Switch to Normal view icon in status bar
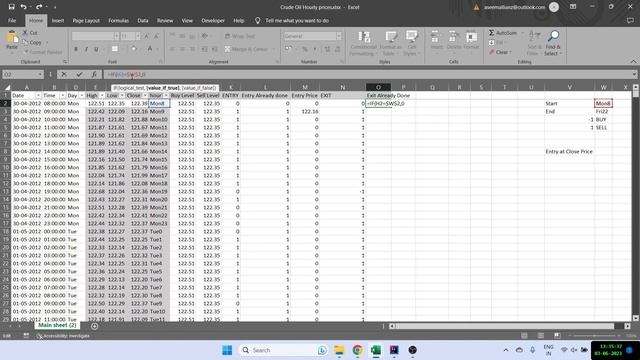 524,336
